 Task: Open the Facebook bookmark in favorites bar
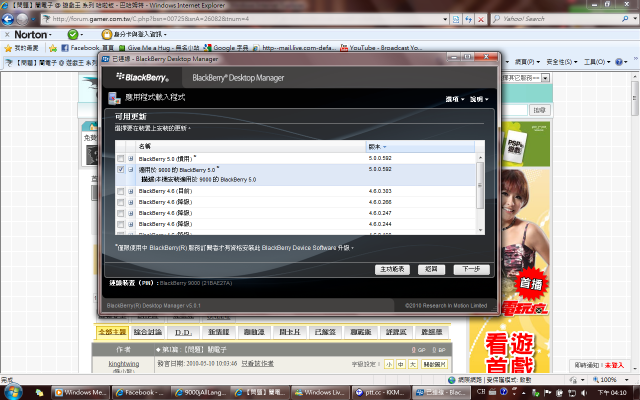point(87,48)
